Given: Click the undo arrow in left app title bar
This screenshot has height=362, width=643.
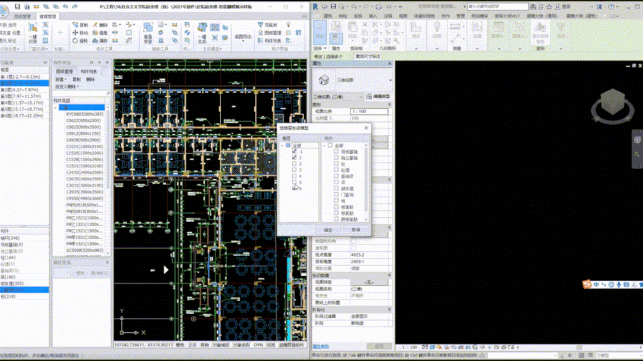Looking at the screenshot, I should click(x=65, y=7).
